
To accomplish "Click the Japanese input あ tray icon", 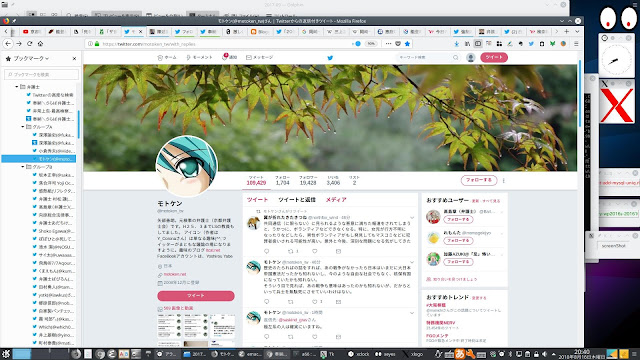I will tap(460, 354).
